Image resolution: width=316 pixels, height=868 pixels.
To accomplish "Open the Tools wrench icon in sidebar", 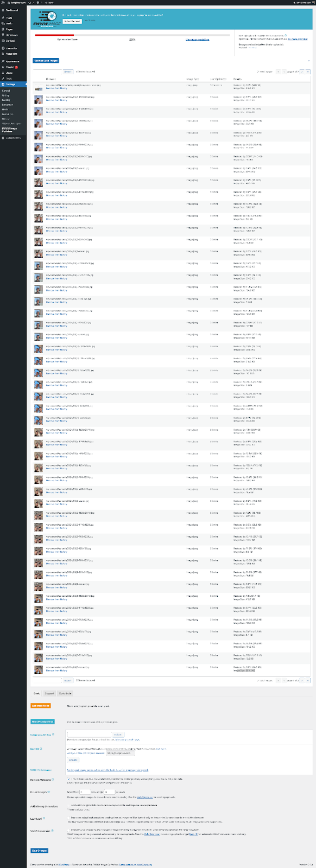I will 3,78.
